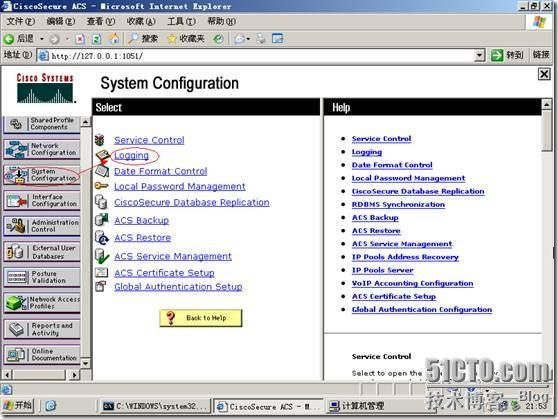Click the Internet Explorer quick launch icon
This screenshot has width=558, height=419.
click(x=51, y=405)
